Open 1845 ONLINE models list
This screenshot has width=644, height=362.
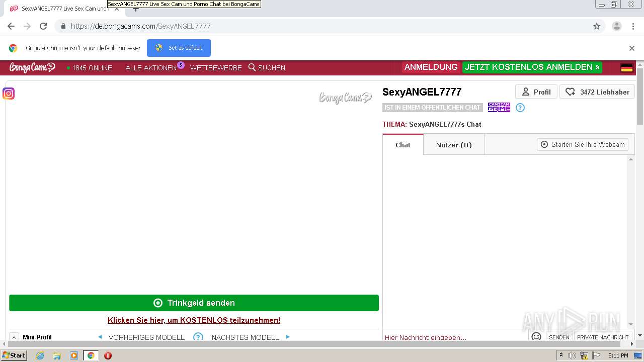pyautogui.click(x=90, y=68)
